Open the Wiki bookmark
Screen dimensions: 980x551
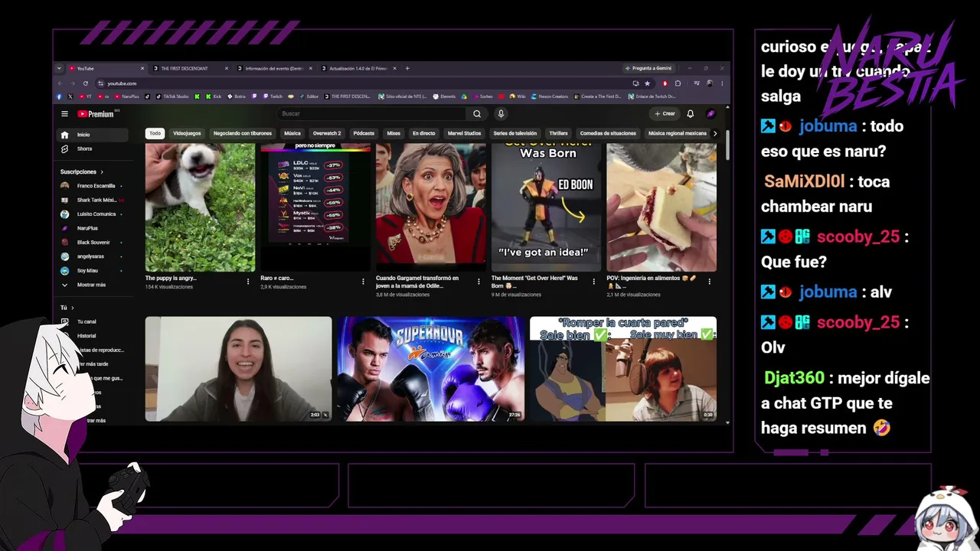518,96
